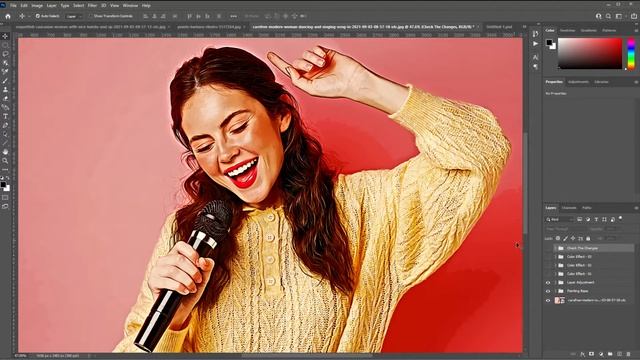Select the Zoom tool
The image size is (640, 360).
coord(5,161)
